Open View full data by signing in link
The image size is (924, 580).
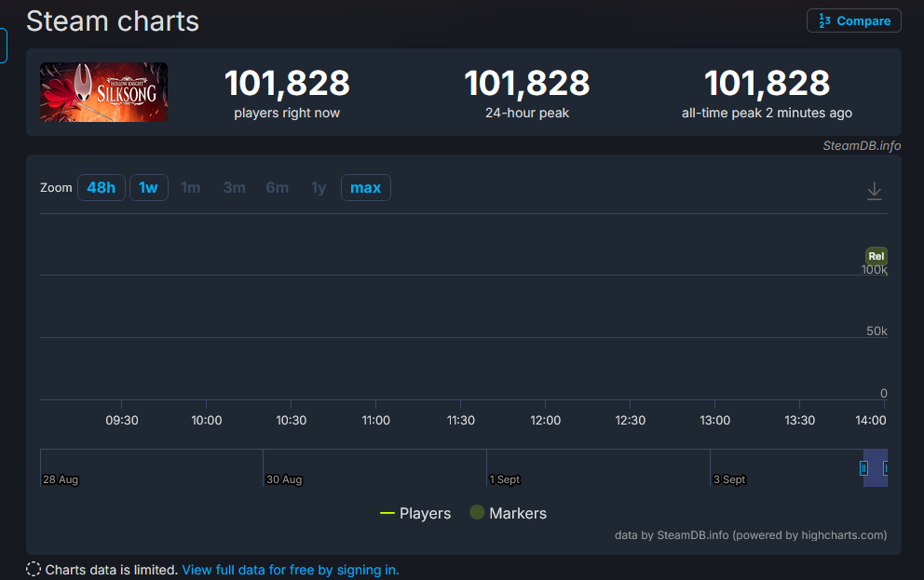(x=291, y=570)
